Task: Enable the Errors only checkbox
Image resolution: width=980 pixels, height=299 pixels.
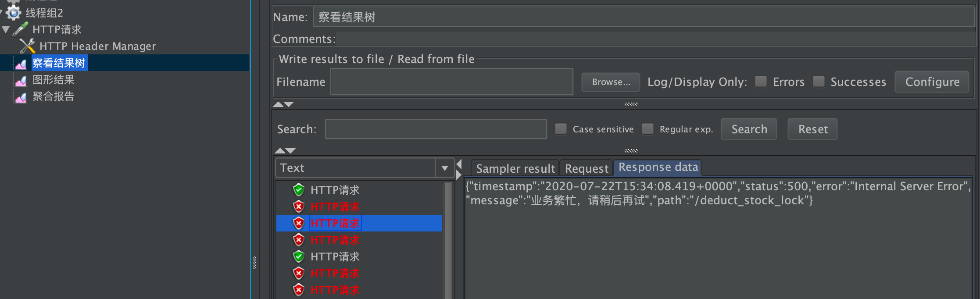Action: click(x=761, y=82)
